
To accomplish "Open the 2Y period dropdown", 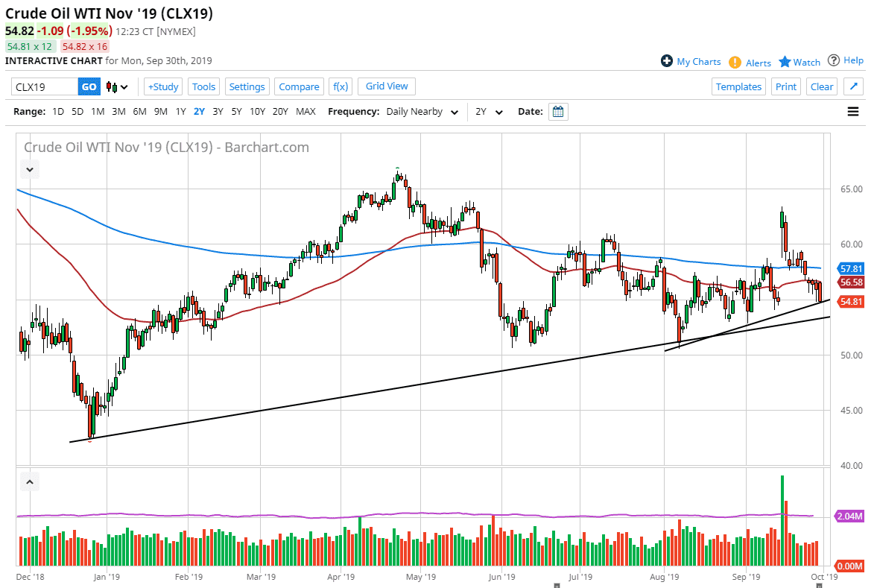I will point(488,111).
